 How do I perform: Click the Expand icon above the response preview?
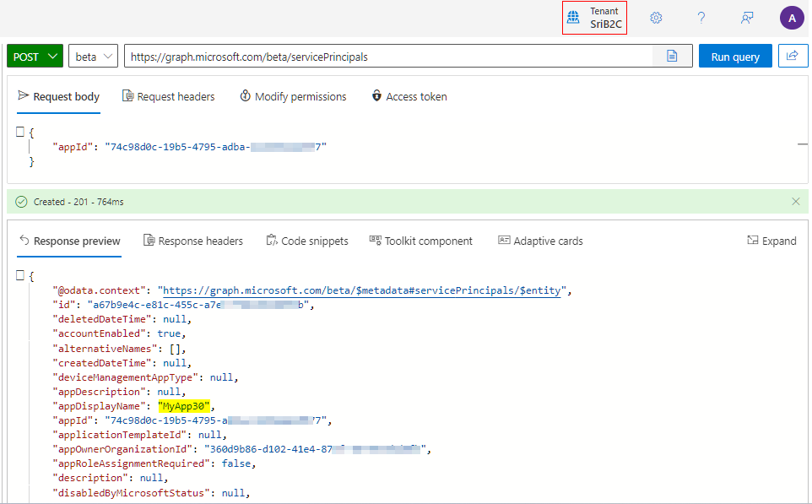point(771,241)
